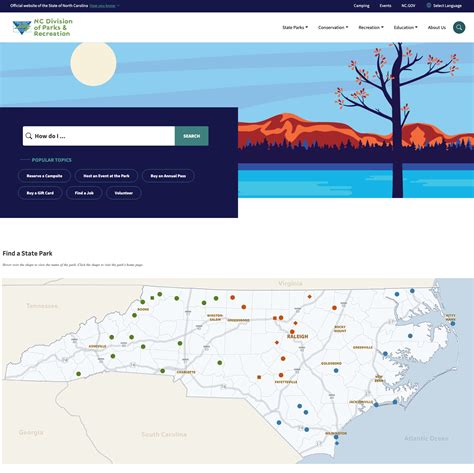Click the Asheville label on the map
This screenshot has height=473, width=474.
97,346
